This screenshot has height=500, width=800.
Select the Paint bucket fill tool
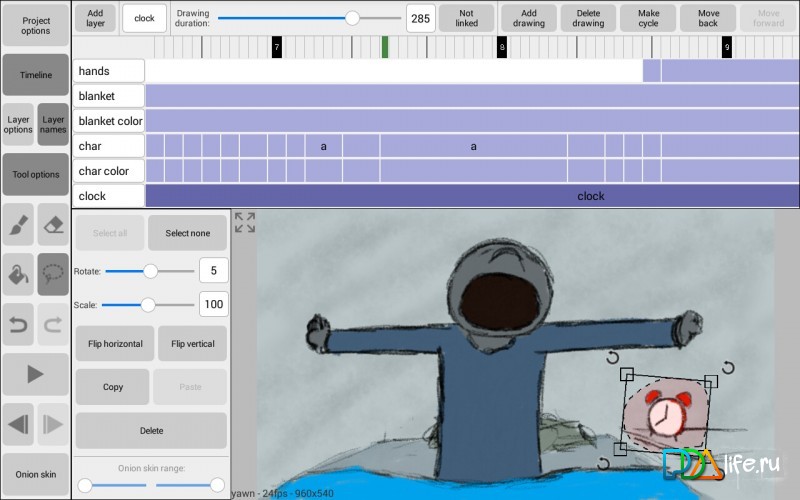click(x=18, y=274)
